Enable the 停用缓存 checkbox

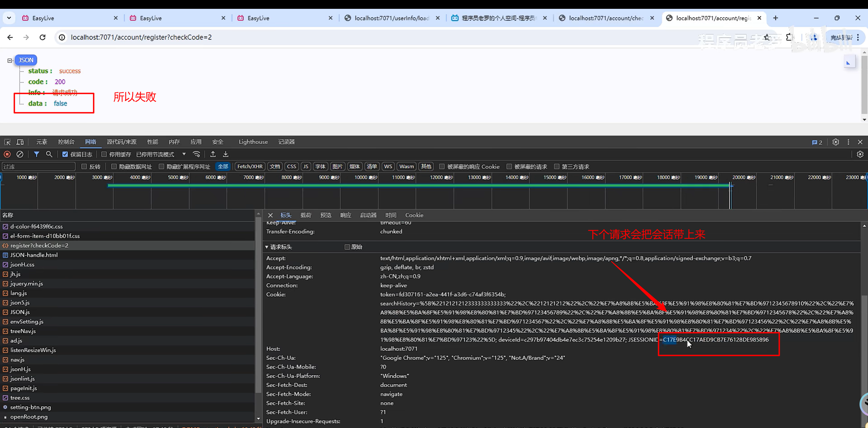104,154
